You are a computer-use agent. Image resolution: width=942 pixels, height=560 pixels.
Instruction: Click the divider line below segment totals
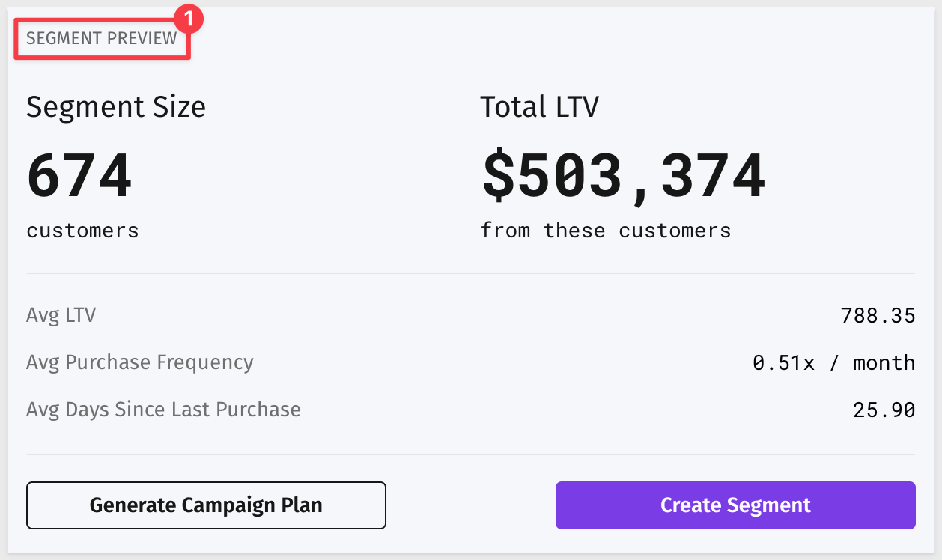471,273
